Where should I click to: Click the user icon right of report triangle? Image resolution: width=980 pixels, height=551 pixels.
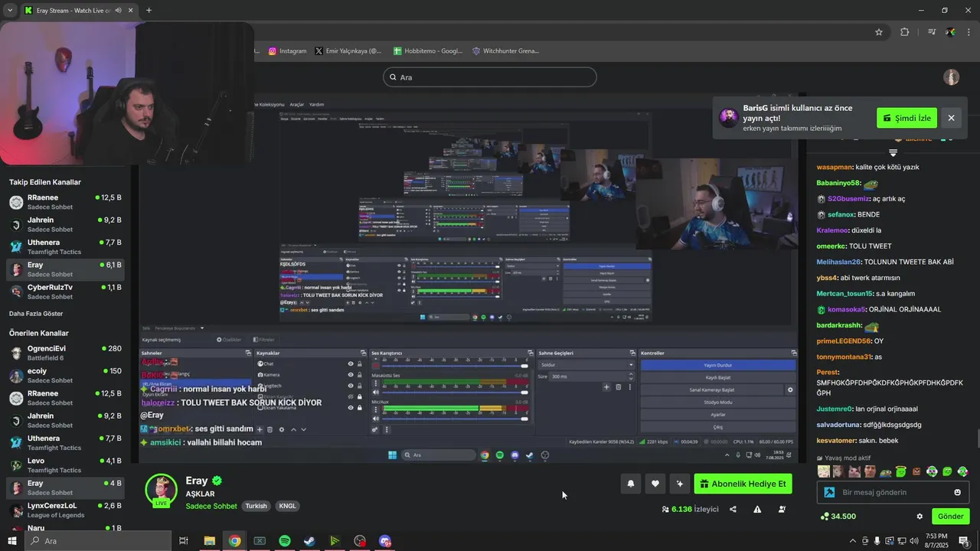coord(782,509)
